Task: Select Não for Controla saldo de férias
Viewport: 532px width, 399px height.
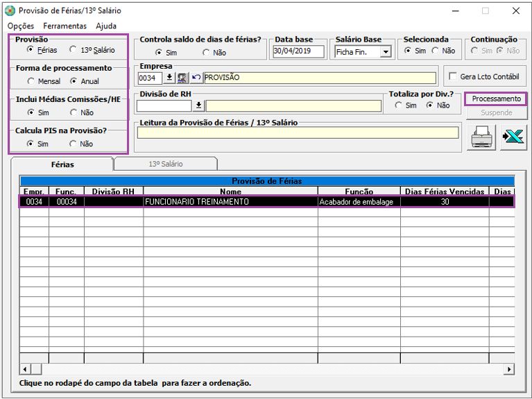Action: coord(206,53)
